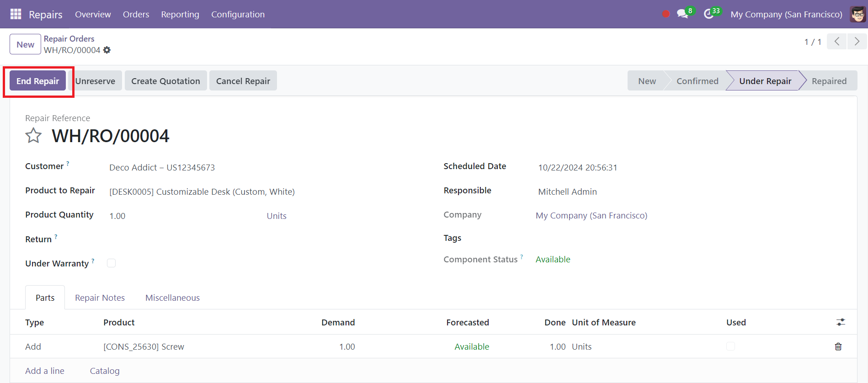Click the red recording indicator dot
868x383 pixels.
pos(666,14)
